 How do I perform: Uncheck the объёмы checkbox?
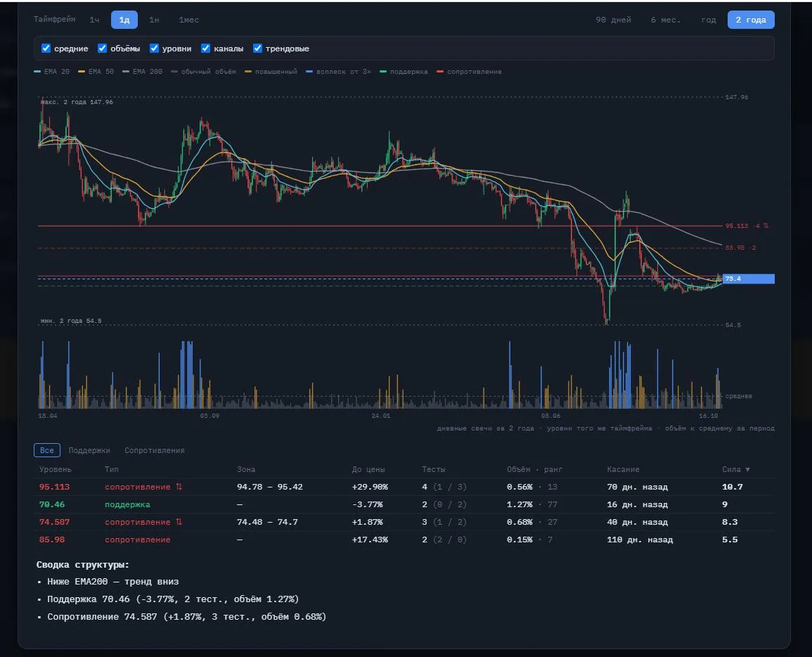pyautogui.click(x=103, y=49)
